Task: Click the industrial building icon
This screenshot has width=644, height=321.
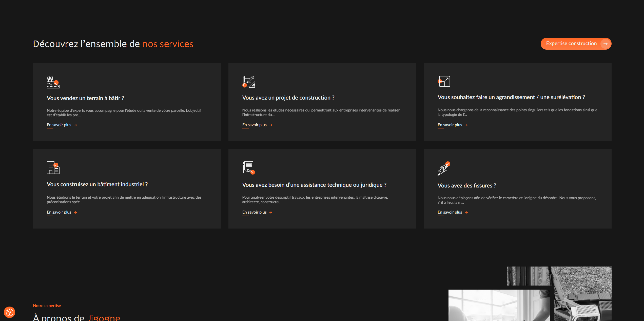Action: (x=53, y=168)
